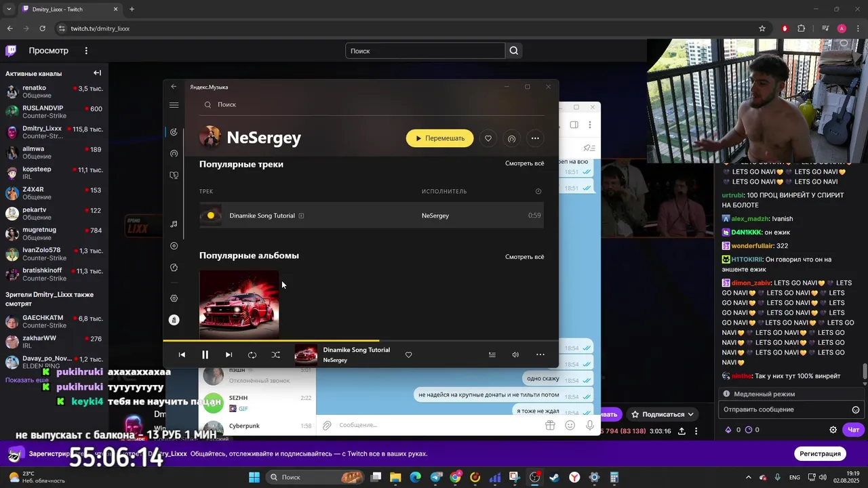Open podcasts and radio icon in sidebar
The width and height of the screenshot is (868, 488).
click(174, 154)
